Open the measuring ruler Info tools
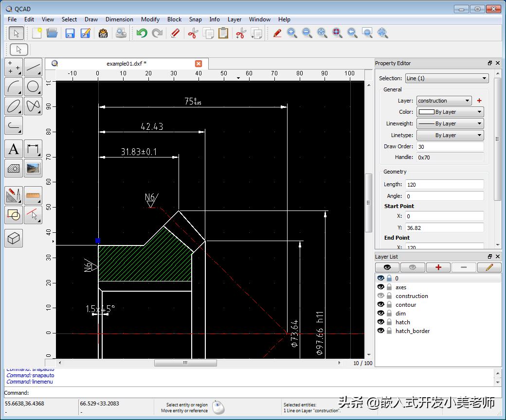Image resolution: width=506 pixels, height=420 pixels. 33,195
